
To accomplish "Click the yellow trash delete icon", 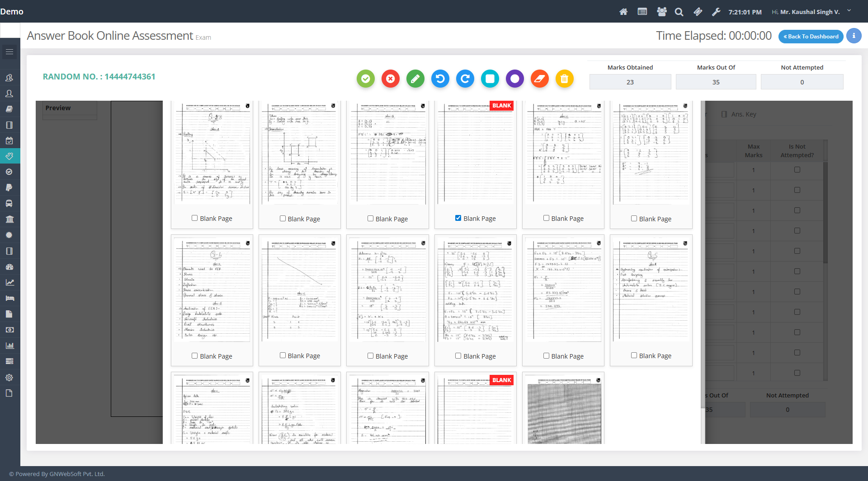I will pyautogui.click(x=564, y=79).
